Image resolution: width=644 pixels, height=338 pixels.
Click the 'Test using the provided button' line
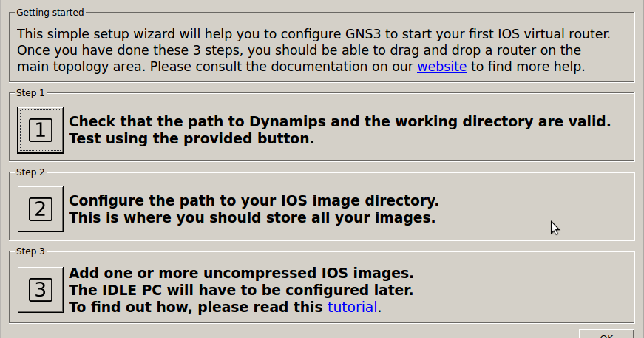191,139
